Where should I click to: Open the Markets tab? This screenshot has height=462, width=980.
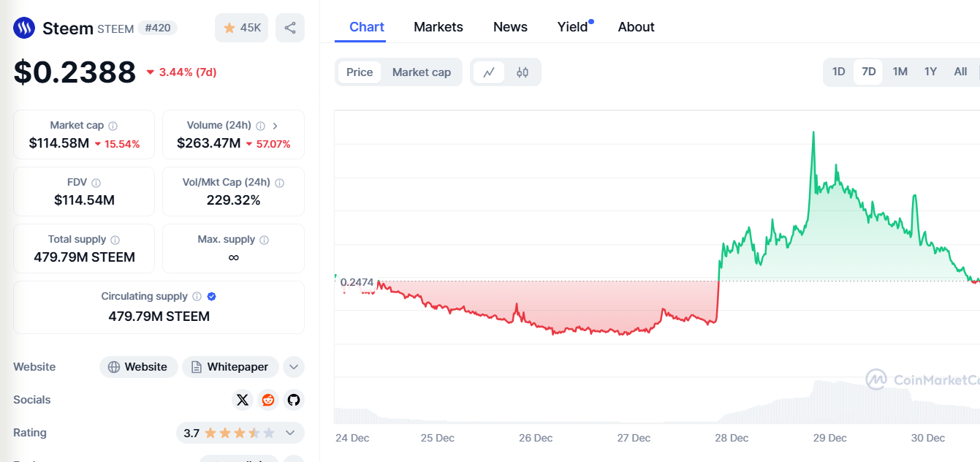point(438,27)
